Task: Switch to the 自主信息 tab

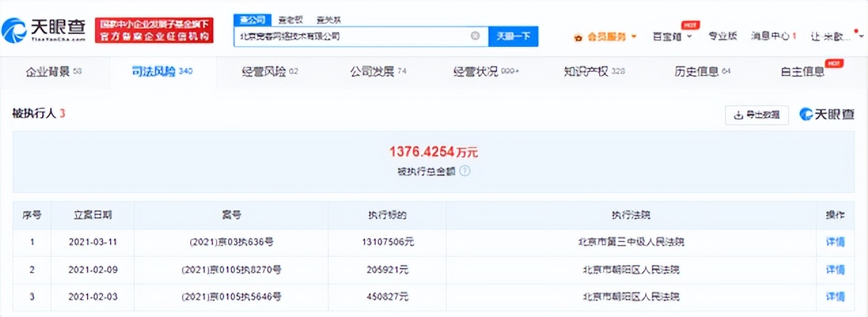Action: [x=803, y=71]
